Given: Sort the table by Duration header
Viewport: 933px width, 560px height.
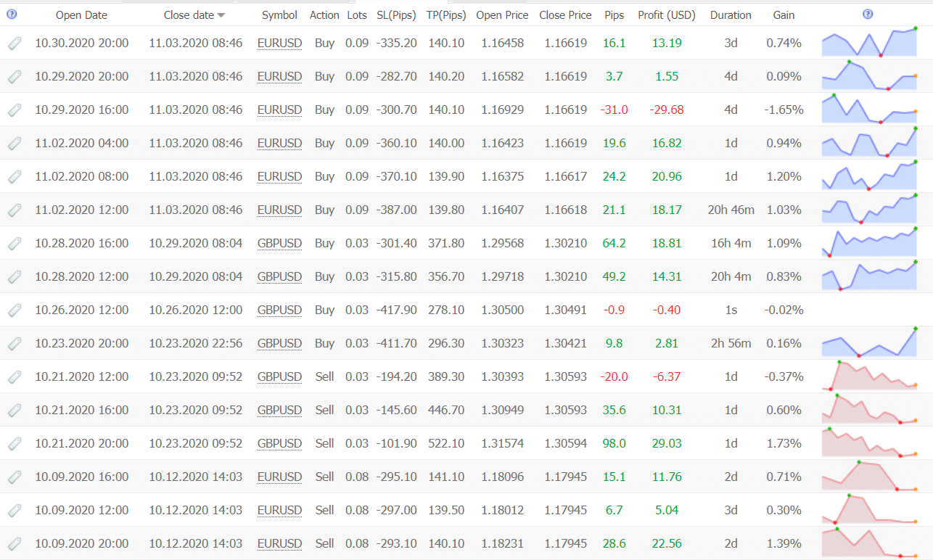Looking at the screenshot, I should [731, 15].
